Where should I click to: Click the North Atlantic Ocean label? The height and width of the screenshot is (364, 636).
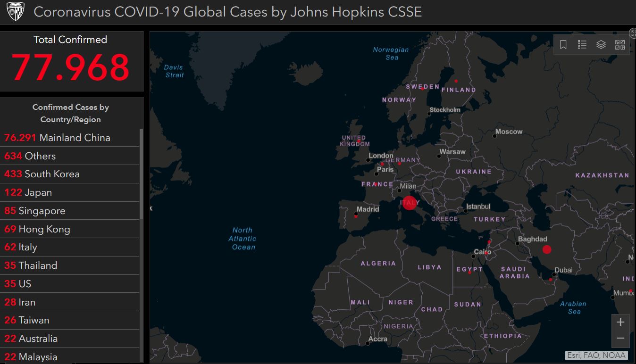[x=243, y=239]
